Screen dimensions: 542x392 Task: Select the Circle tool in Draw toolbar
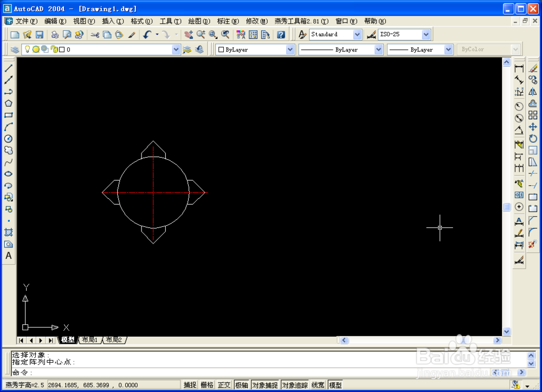(9, 139)
